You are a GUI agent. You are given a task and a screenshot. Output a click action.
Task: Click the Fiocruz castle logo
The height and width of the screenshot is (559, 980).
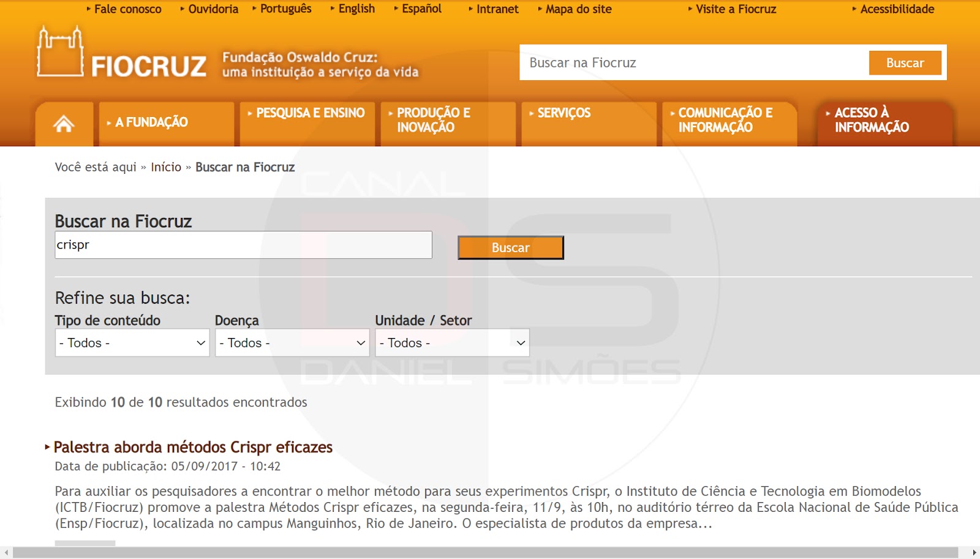click(60, 51)
